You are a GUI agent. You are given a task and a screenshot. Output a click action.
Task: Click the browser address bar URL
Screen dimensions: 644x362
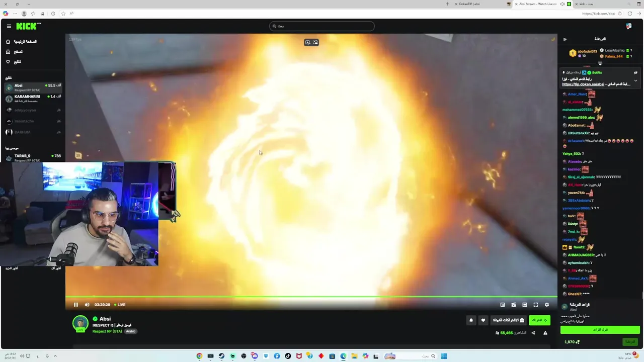tap(598, 14)
